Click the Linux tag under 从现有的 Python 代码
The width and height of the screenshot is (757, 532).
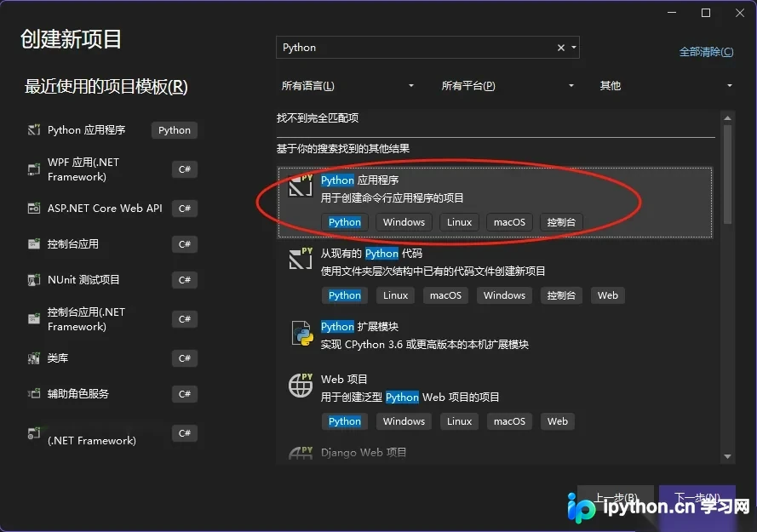click(395, 295)
